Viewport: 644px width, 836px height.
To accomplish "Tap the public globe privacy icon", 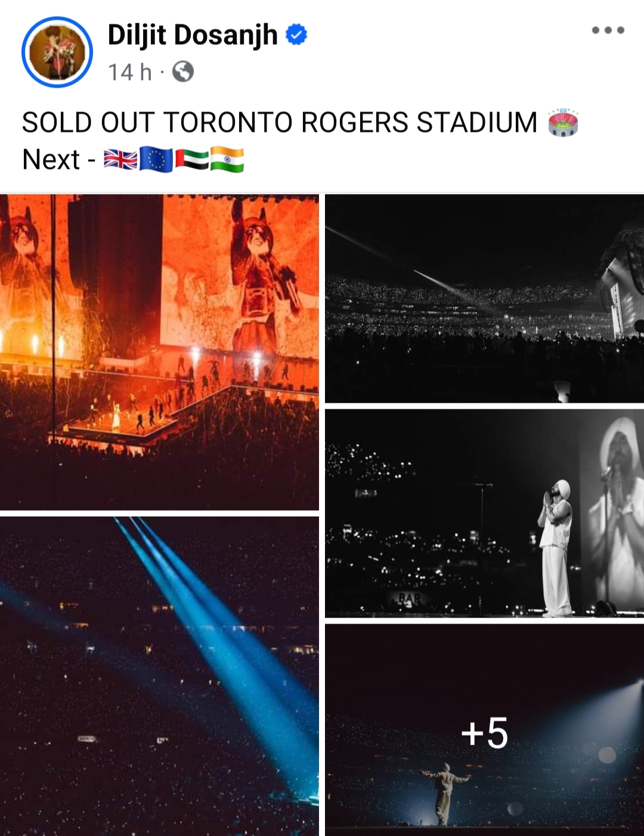I will 183,72.
